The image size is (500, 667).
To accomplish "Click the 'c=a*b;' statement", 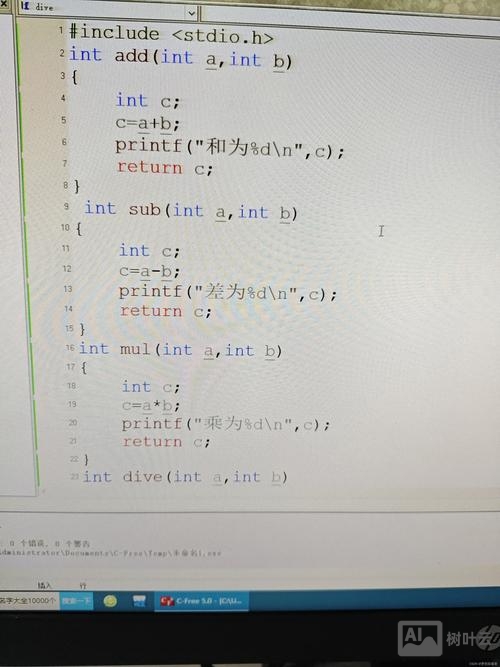I will [151, 405].
